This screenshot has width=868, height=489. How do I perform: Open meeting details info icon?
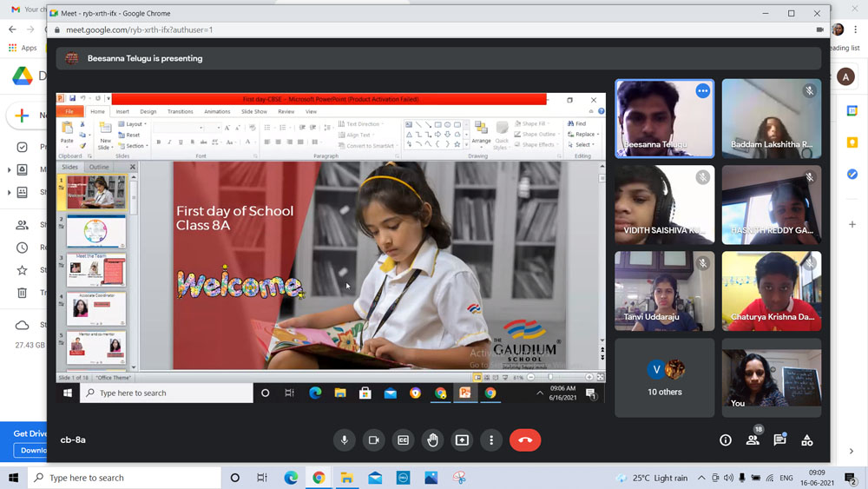click(725, 440)
